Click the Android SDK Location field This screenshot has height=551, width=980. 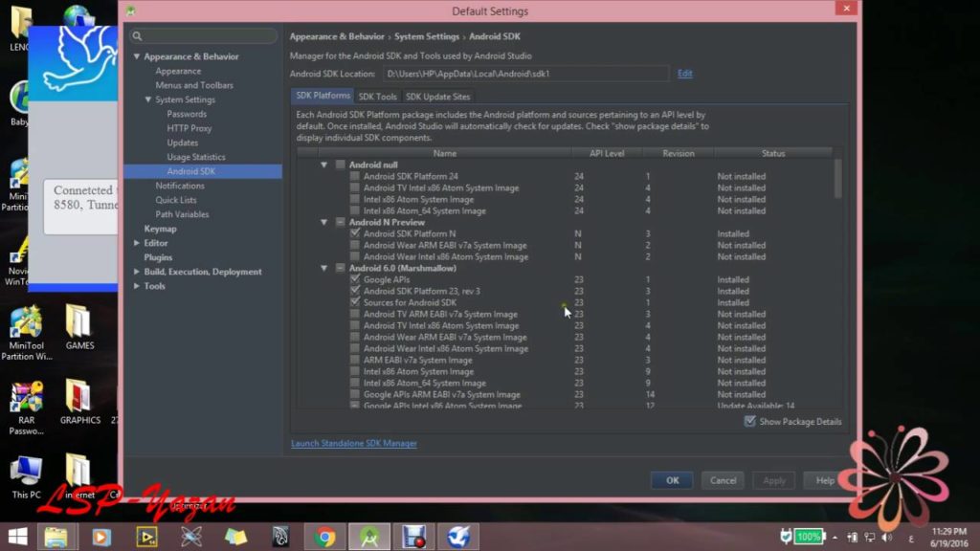click(x=525, y=73)
